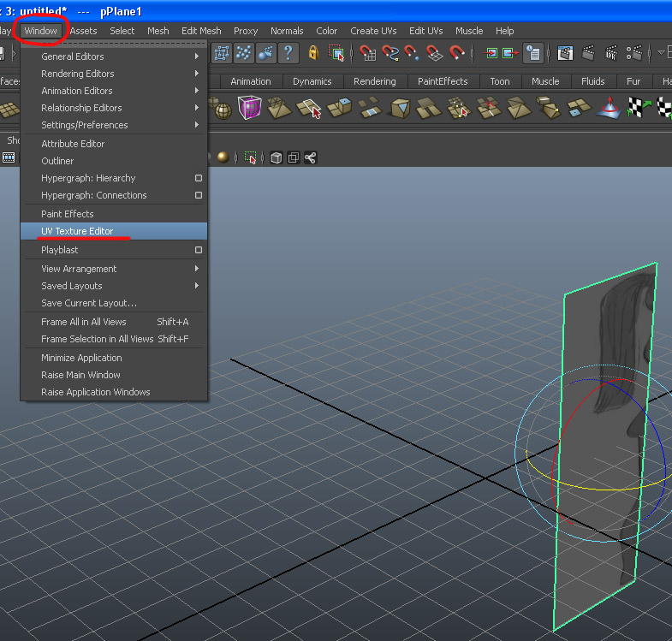The height and width of the screenshot is (641, 672).
Task: Select UV Texture Editor menu item
Action: tap(77, 231)
